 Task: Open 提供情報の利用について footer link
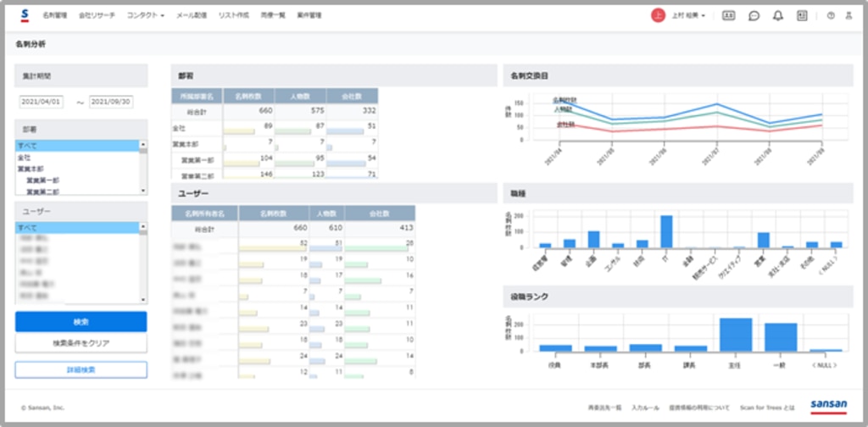(x=699, y=408)
